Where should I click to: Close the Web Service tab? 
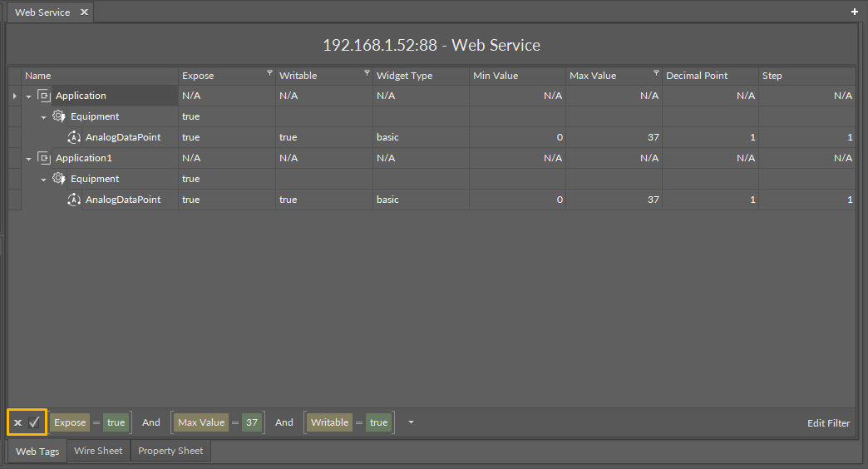coord(84,12)
